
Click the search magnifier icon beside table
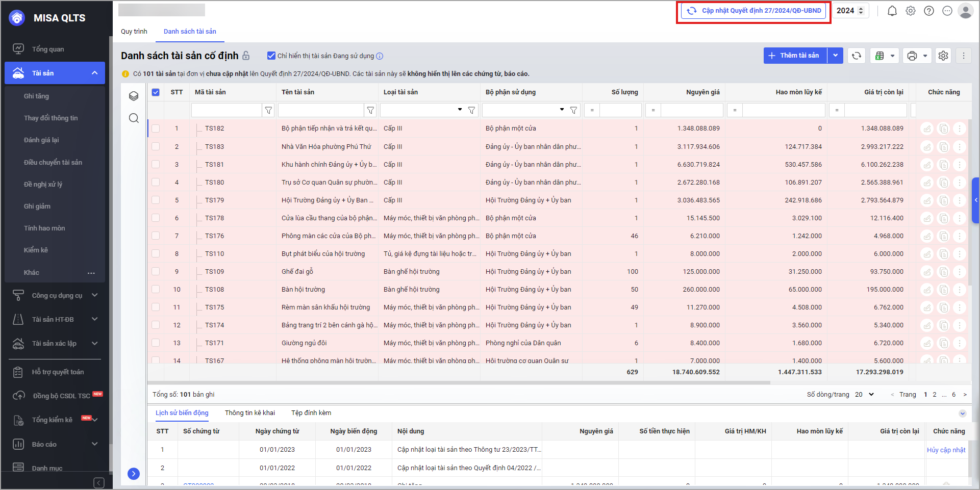pos(134,118)
